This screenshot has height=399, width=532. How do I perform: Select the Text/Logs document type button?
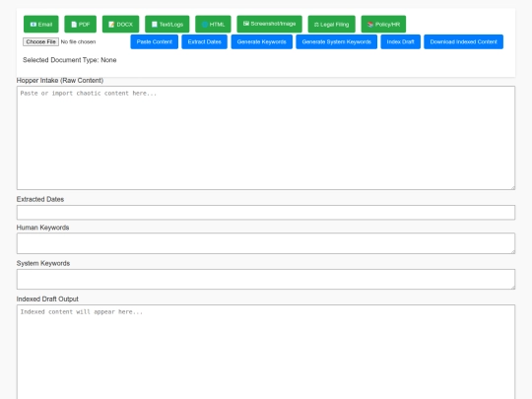[x=167, y=24]
